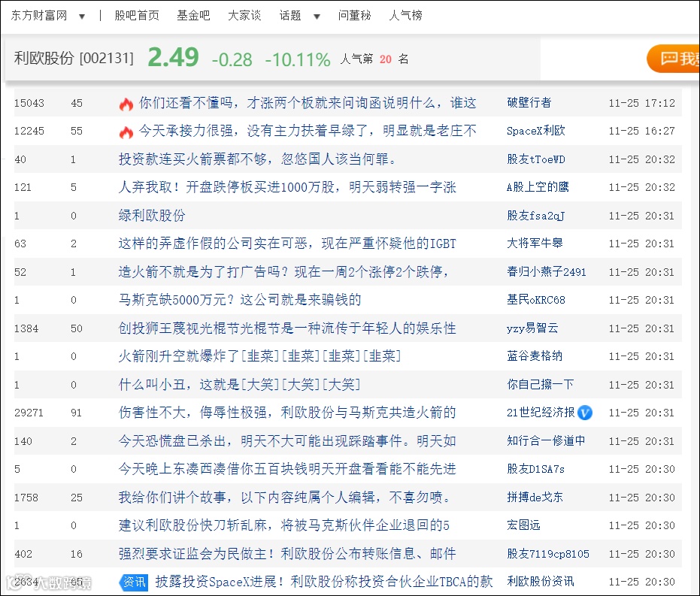This screenshot has width=700, height=596.
Task: Click the blue V verified badge after 21世纪经济报
Action: tap(585, 413)
